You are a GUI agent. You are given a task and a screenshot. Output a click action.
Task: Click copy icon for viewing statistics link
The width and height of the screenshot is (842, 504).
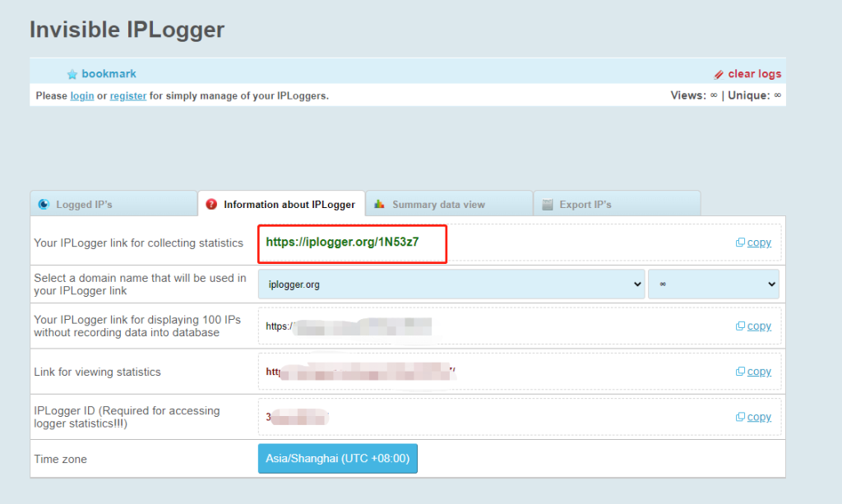[740, 372]
